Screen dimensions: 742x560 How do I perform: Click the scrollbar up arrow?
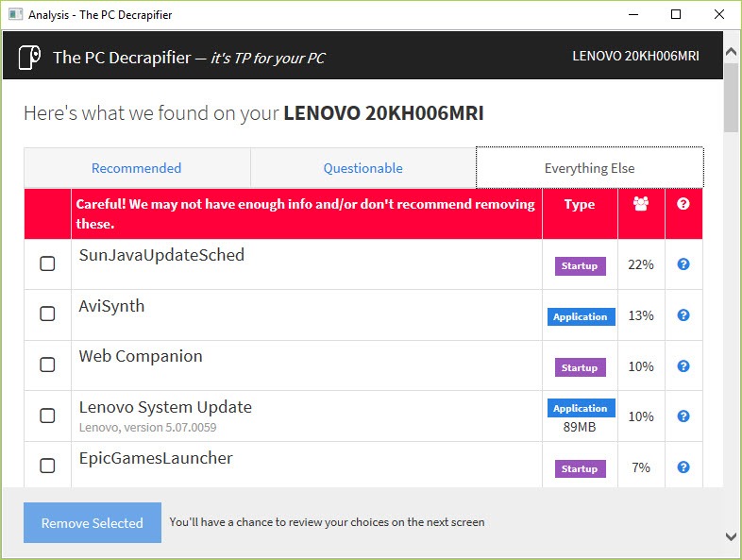pos(731,52)
